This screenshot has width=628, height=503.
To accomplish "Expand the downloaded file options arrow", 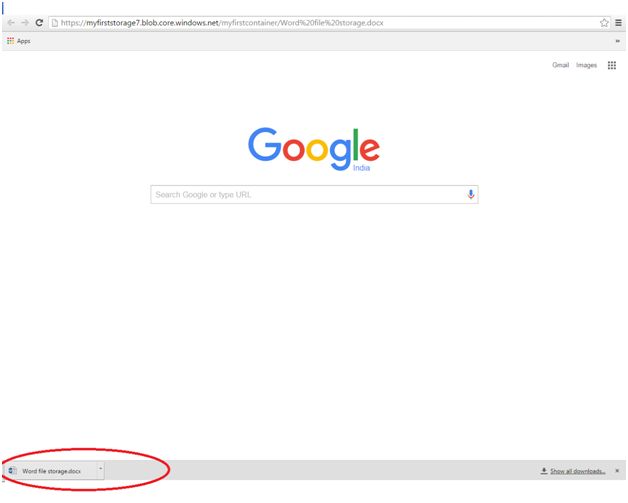I will (x=101, y=469).
